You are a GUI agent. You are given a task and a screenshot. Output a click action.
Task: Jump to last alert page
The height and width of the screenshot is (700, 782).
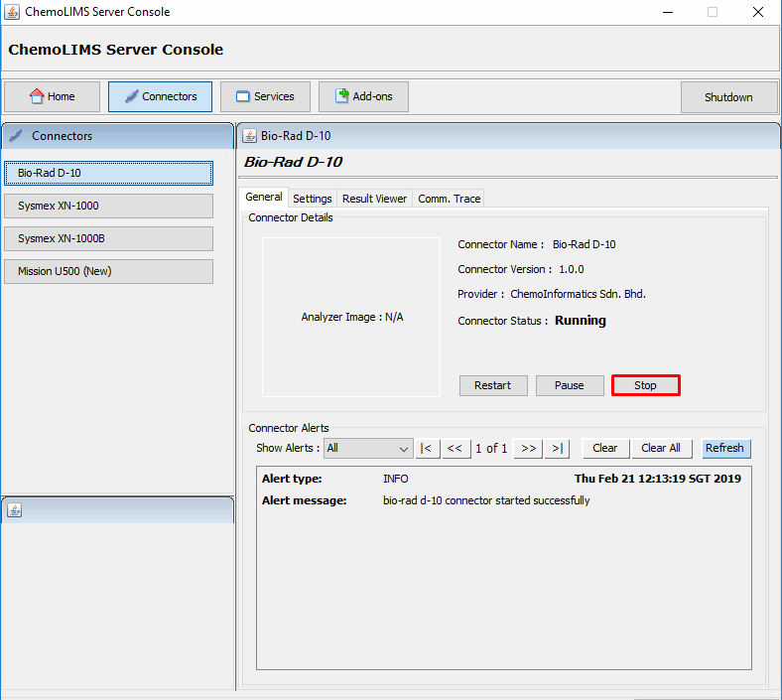[558, 448]
